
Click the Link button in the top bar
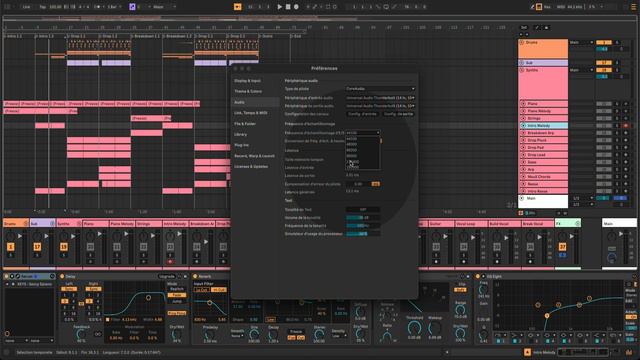pyautogui.click(x=26, y=7)
